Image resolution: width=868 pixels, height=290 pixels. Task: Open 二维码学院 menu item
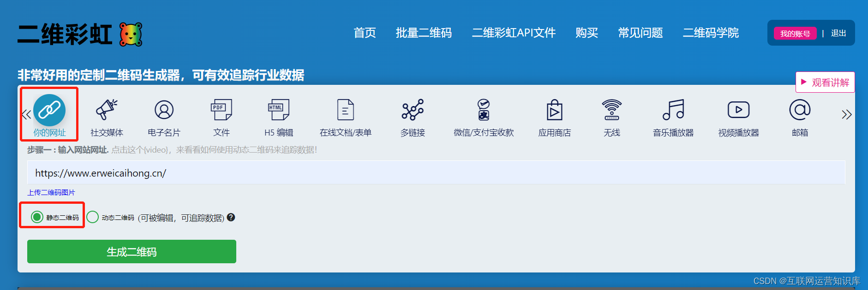(711, 33)
